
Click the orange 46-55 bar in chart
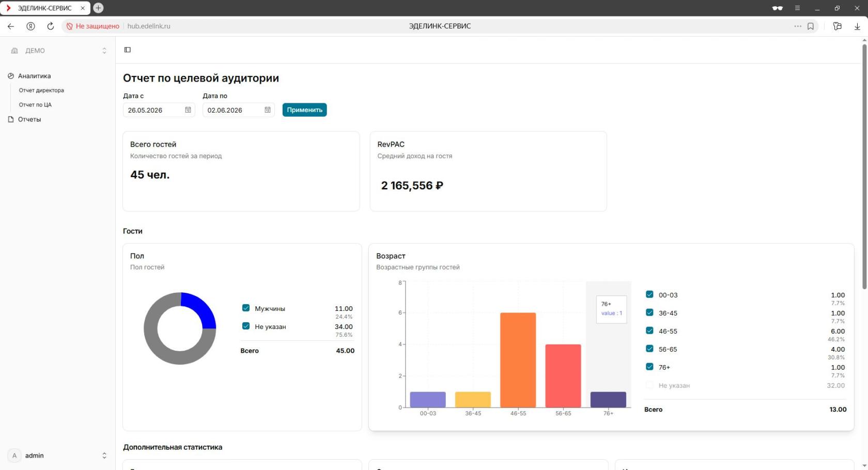(x=518, y=360)
